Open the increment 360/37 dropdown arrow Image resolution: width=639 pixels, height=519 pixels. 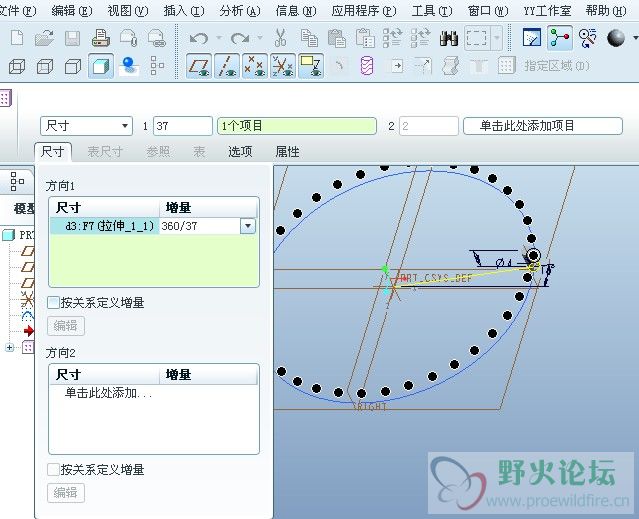(248, 226)
